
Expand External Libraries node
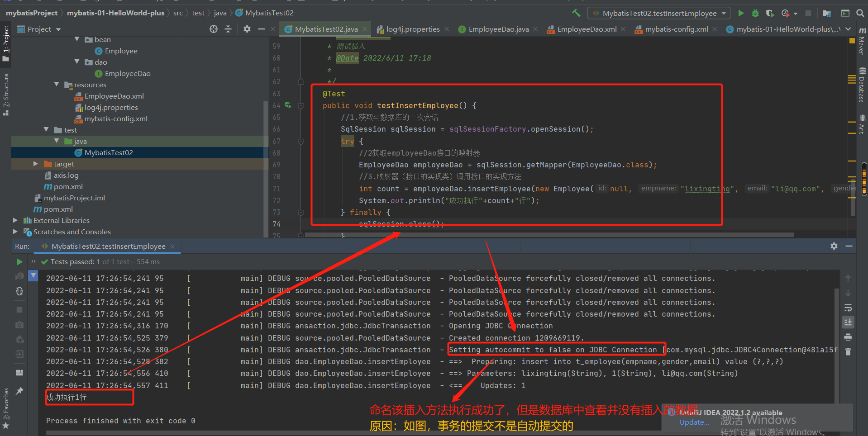[x=15, y=220]
